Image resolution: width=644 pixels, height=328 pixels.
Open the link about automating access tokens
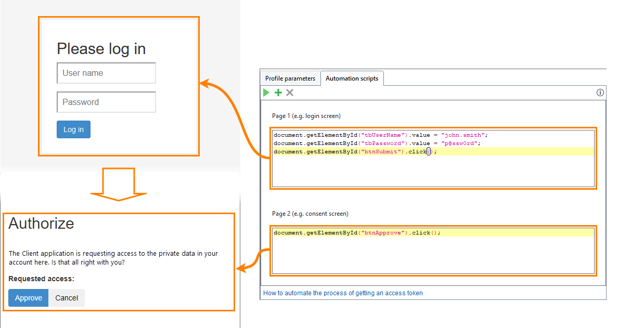click(343, 293)
